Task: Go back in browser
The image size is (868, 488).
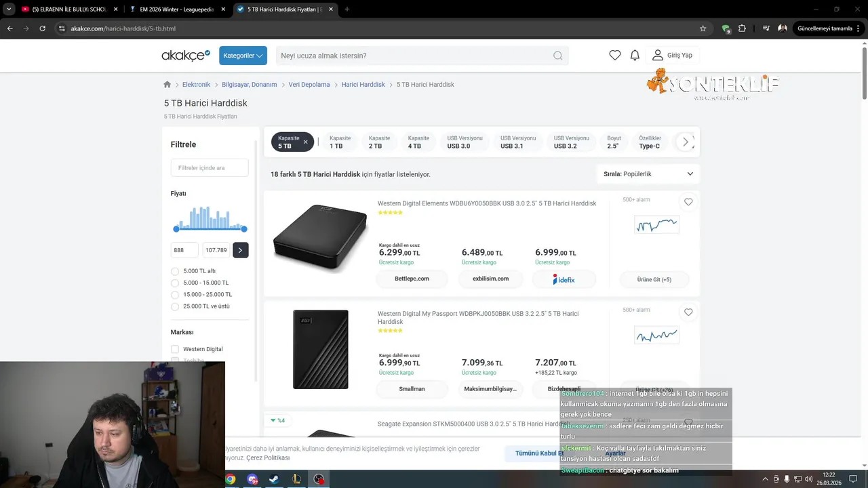Action: 9,28
